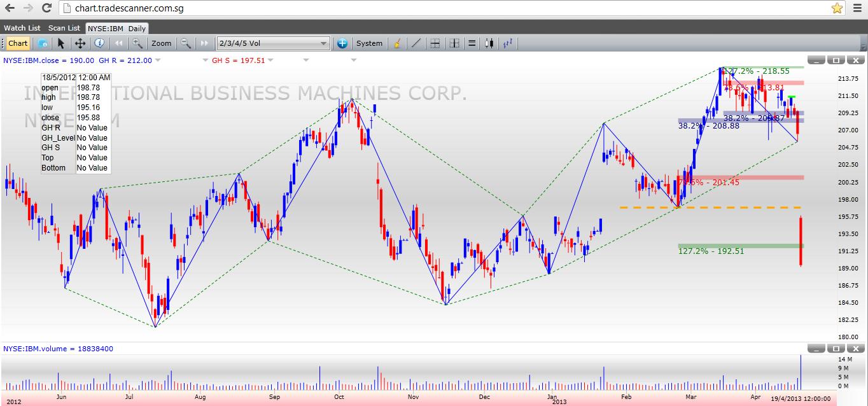Select the trend line drawing tool
Image resolution: width=868 pixels, height=406 pixels.
click(416, 43)
